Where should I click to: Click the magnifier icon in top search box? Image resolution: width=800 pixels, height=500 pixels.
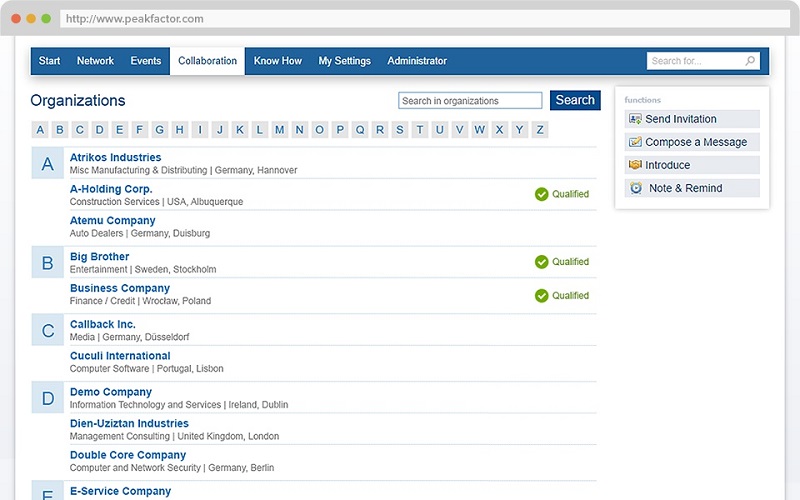pos(750,61)
